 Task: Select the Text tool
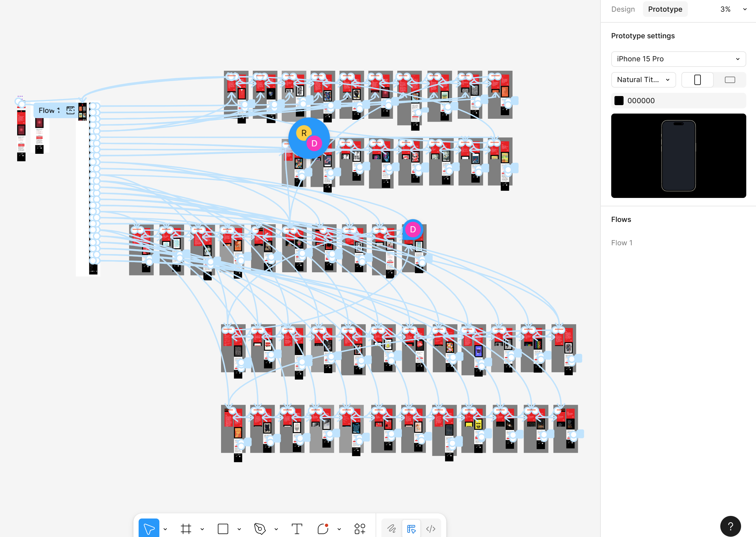[x=297, y=529]
